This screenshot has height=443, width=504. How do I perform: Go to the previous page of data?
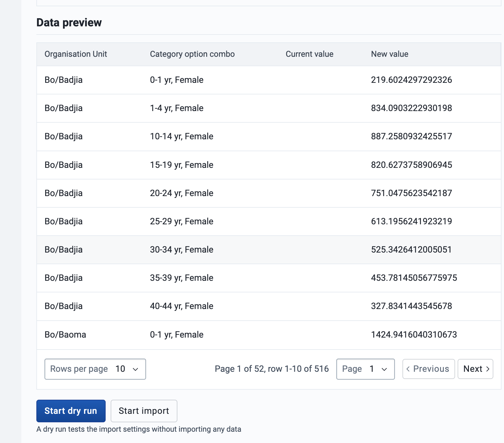coord(428,369)
